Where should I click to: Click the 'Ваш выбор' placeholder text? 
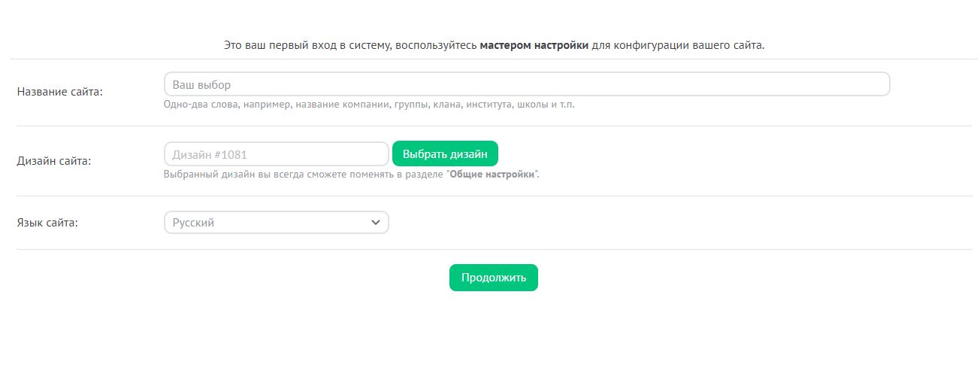201,85
